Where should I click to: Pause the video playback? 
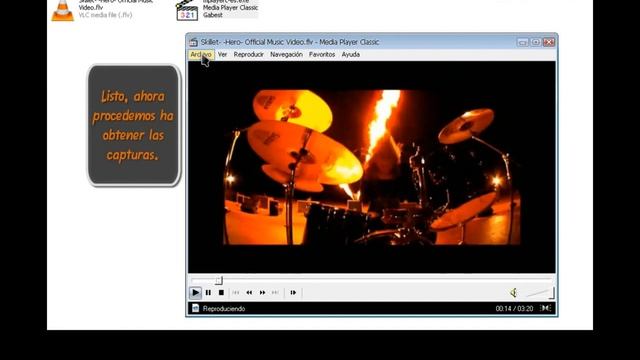[x=208, y=293]
